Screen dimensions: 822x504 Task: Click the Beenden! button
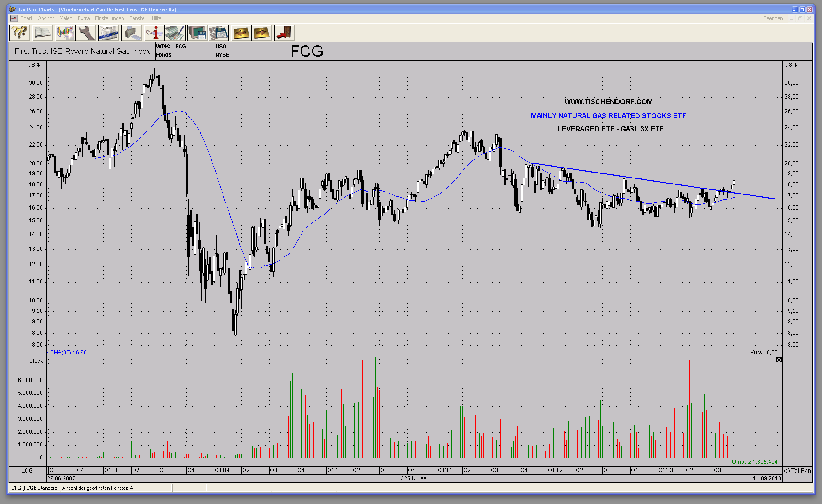click(774, 18)
